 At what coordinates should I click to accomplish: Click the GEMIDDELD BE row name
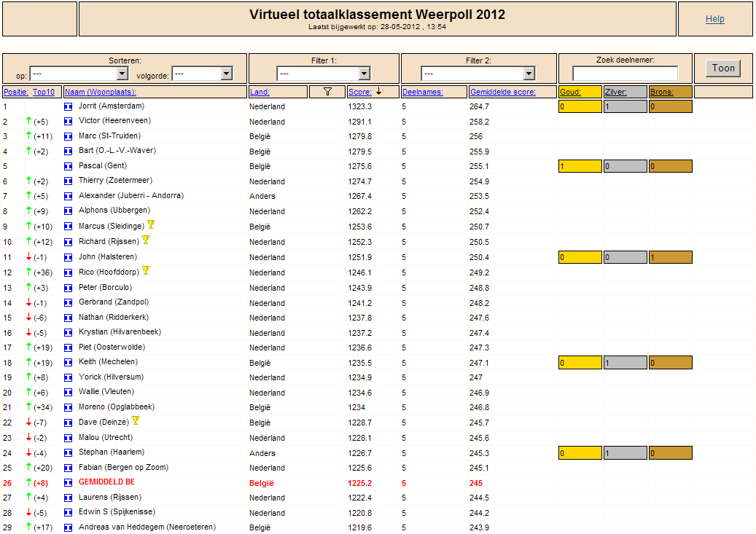(106, 482)
